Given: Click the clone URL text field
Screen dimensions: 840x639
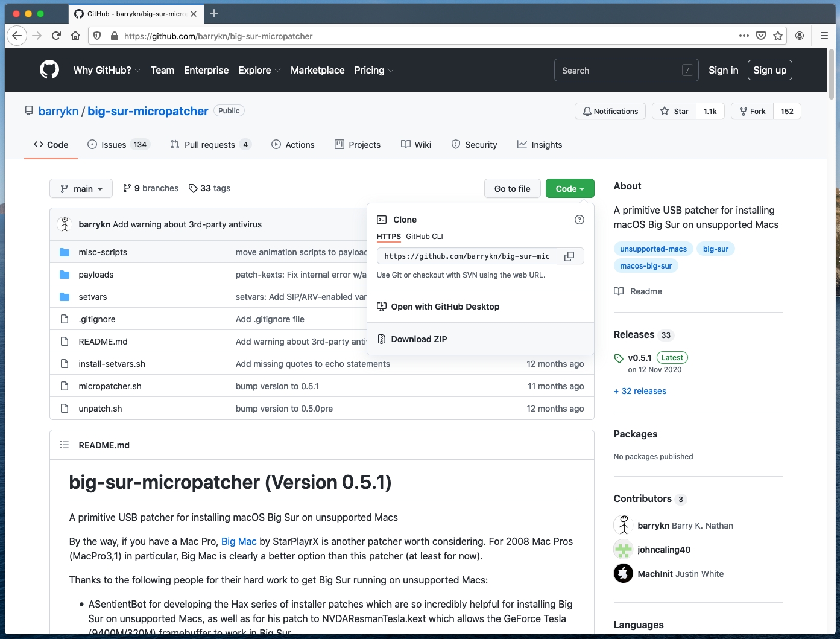Looking at the screenshot, I should coord(467,256).
